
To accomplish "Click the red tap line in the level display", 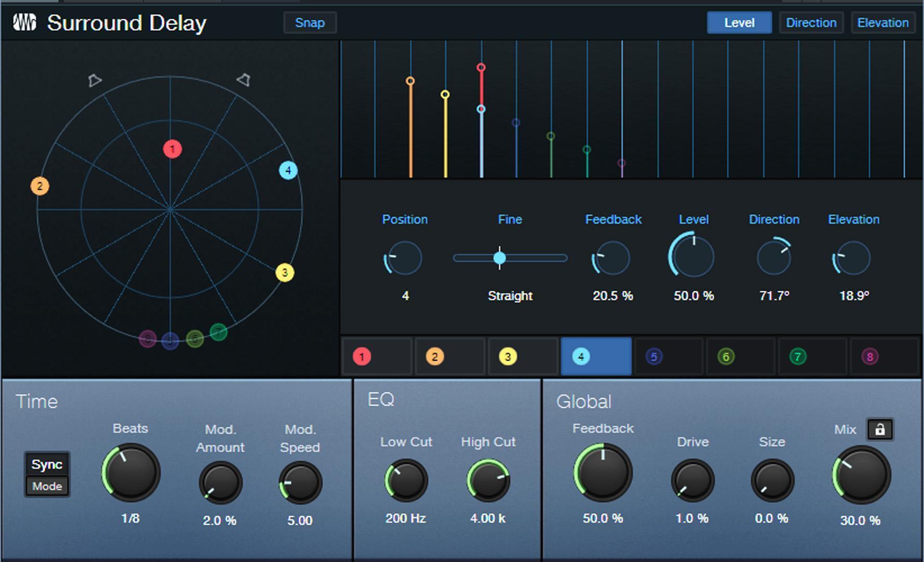I will pos(480,86).
